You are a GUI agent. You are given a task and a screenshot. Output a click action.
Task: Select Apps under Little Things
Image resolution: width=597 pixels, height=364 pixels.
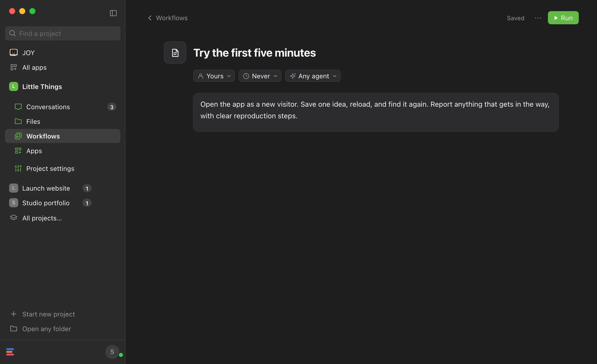click(x=63, y=151)
